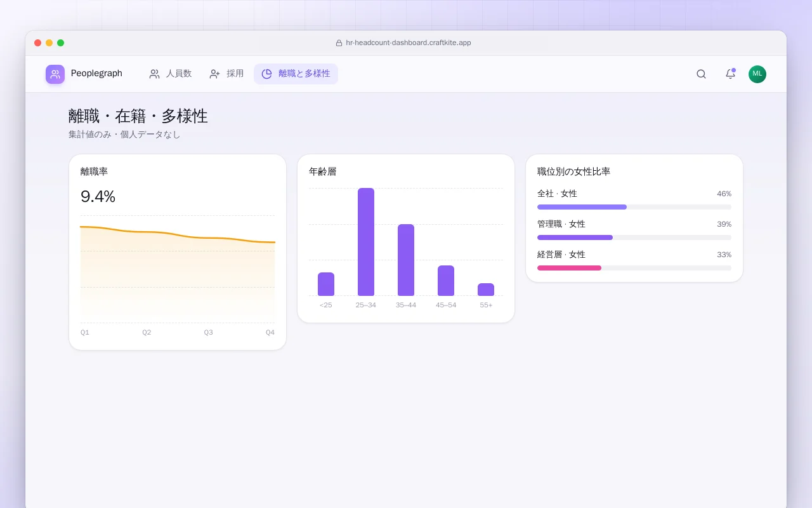Click the Q4 axis label
Viewport: 812px width, 508px height.
pyautogui.click(x=270, y=333)
